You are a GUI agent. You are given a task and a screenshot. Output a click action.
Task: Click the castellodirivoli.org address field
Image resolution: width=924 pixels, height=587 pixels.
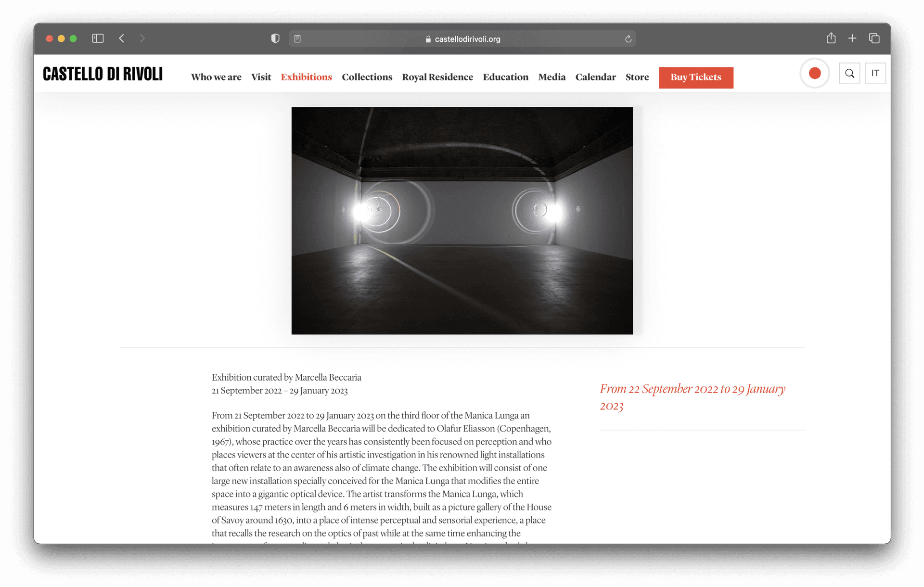click(462, 39)
